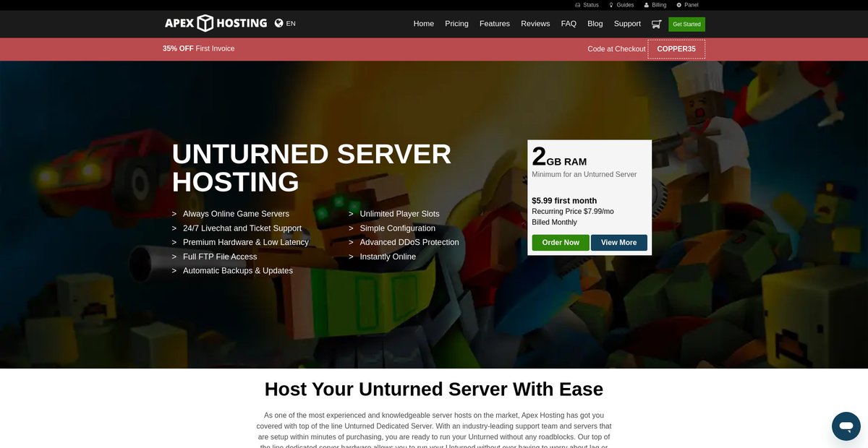Click Host Your Unturned Server With Ease heading
868x448 pixels.
434,389
